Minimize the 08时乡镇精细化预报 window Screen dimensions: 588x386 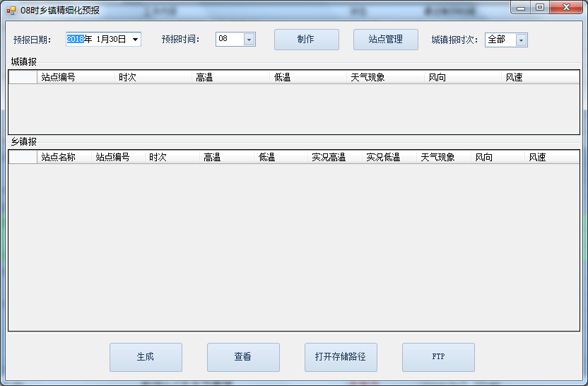click(x=522, y=8)
